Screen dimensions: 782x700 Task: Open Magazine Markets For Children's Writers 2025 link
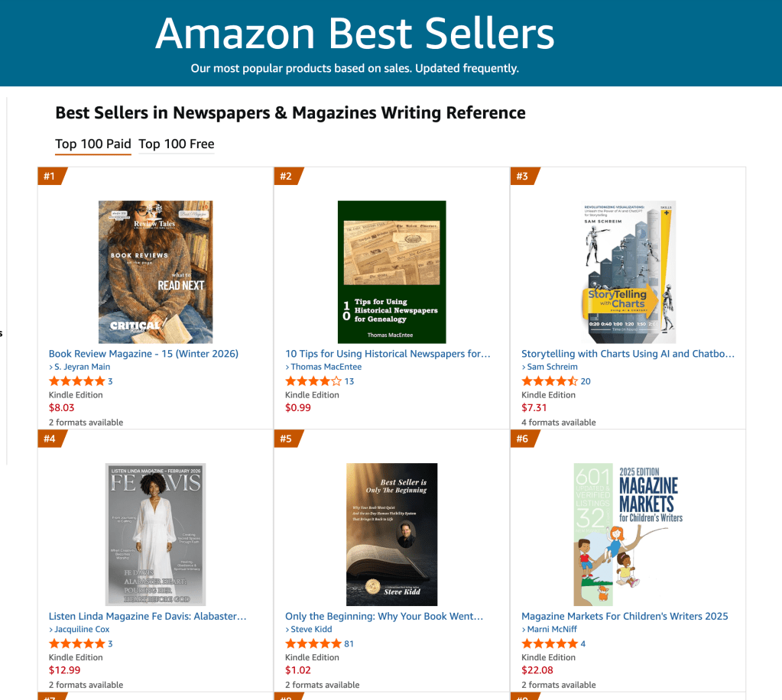coord(625,616)
